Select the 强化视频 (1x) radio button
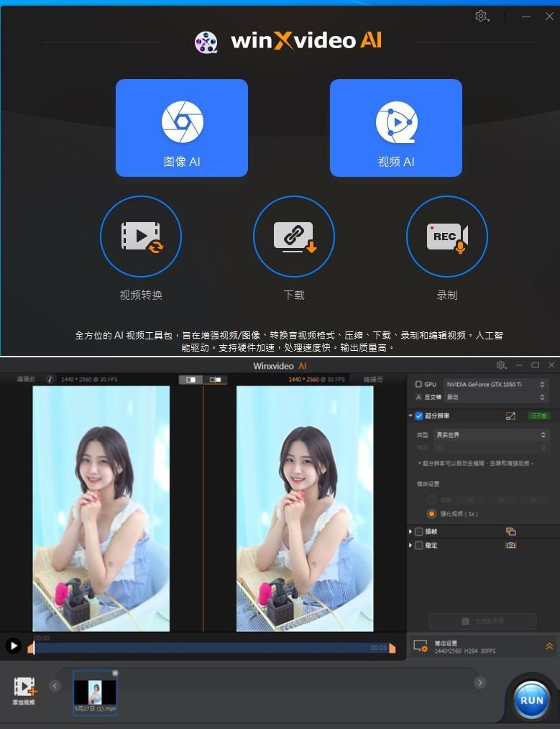This screenshot has height=729, width=560. 431,514
